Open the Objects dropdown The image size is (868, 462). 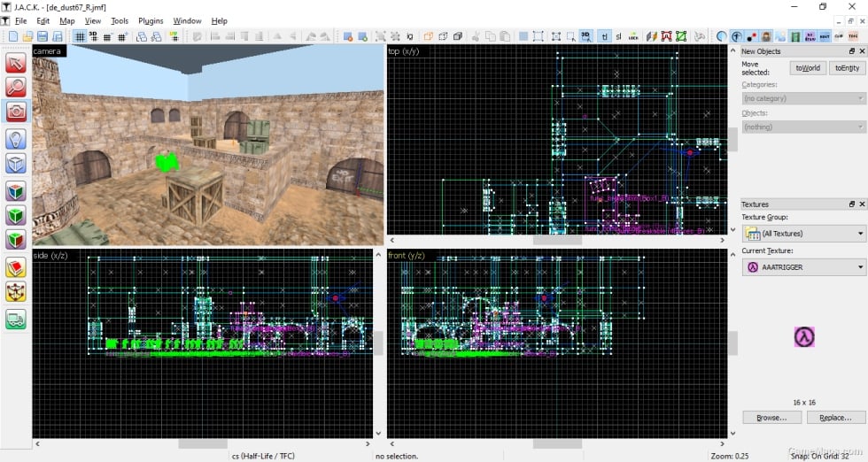pyautogui.click(x=803, y=127)
